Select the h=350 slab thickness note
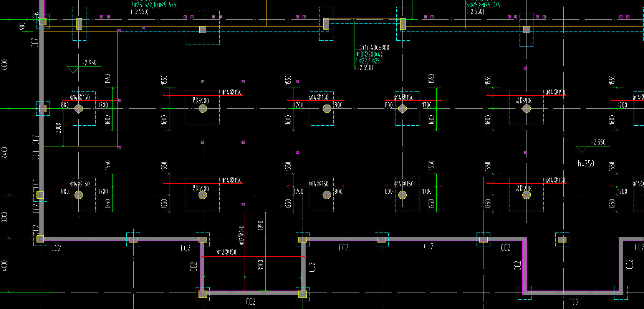 (x=586, y=163)
